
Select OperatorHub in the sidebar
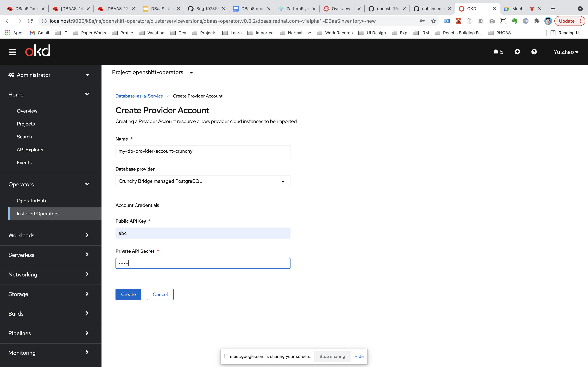click(x=31, y=201)
